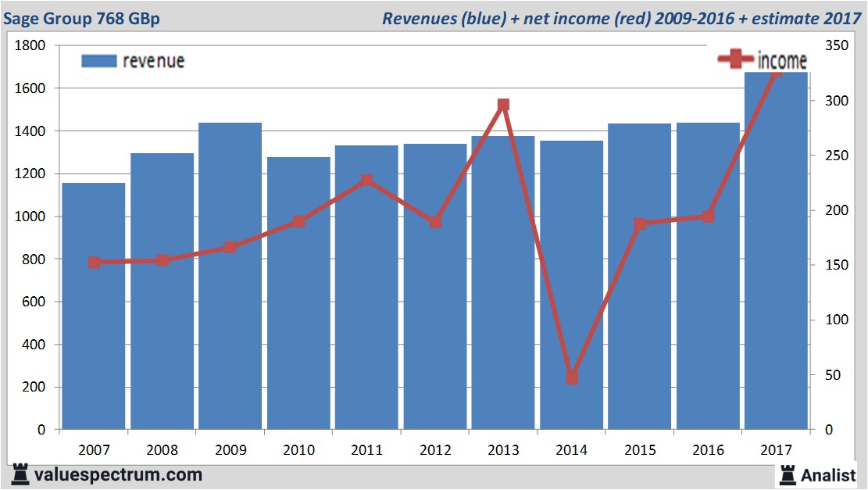Click the 2015 x-axis year label
The height and width of the screenshot is (490, 868).
tap(641, 449)
